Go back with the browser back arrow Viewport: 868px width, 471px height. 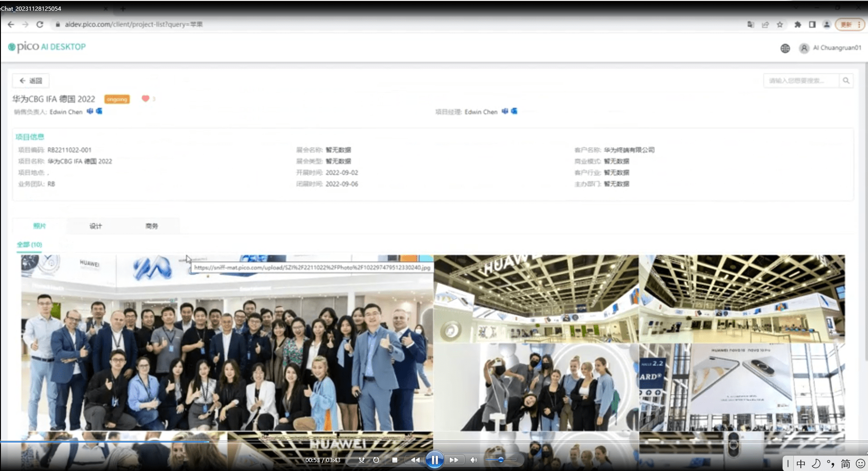coord(11,24)
